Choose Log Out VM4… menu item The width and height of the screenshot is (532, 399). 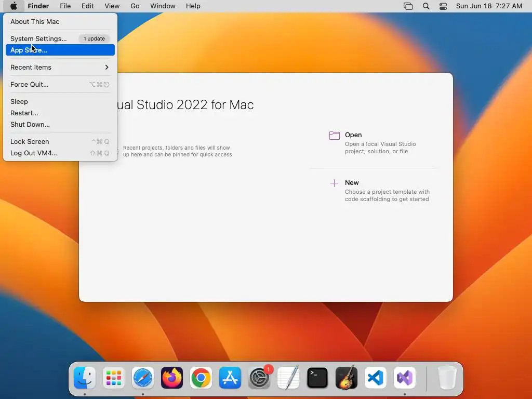(60, 153)
